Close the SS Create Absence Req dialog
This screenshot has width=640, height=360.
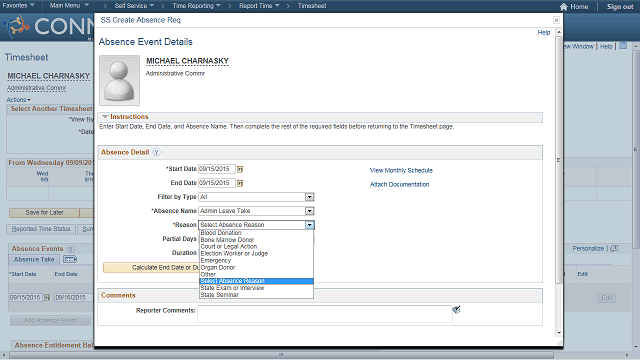coord(556,20)
